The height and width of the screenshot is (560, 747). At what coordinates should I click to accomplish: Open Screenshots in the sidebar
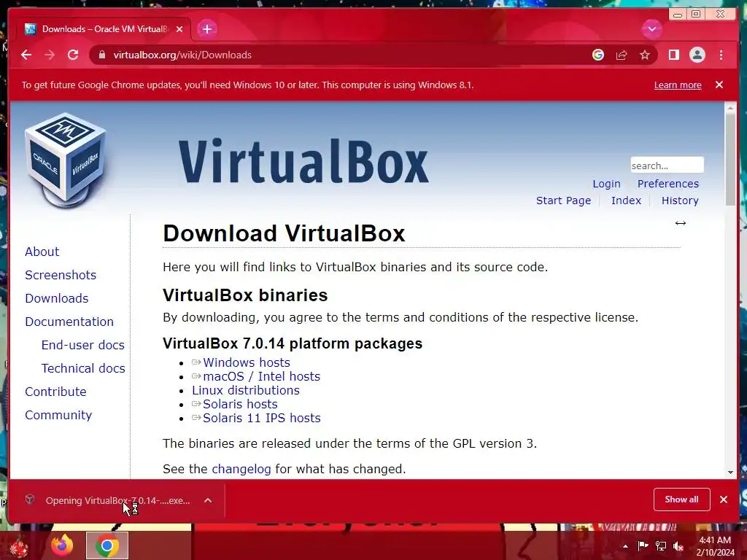[61, 275]
